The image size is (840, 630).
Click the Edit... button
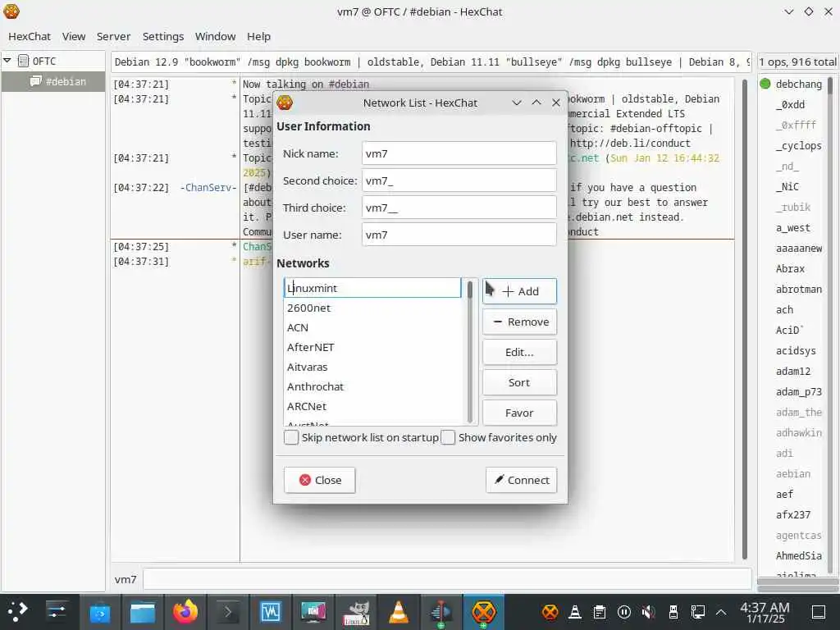[x=519, y=352]
